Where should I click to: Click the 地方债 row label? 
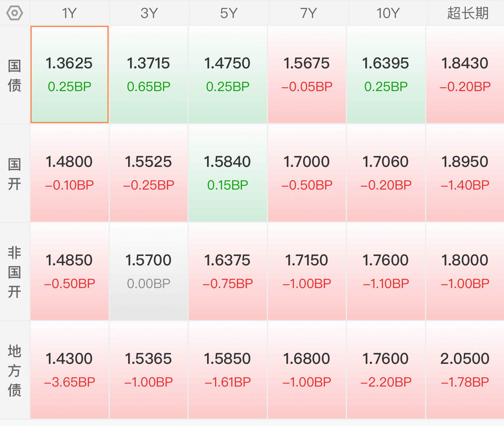14,371
